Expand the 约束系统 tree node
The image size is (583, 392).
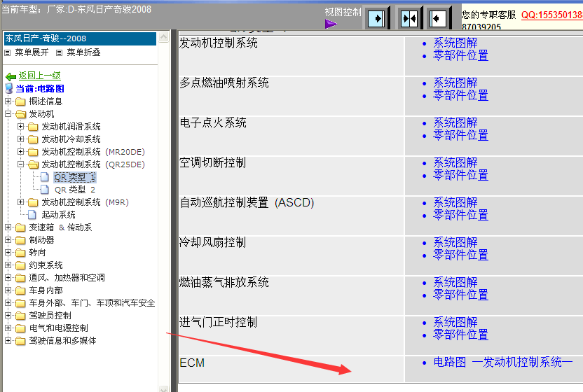(8, 265)
